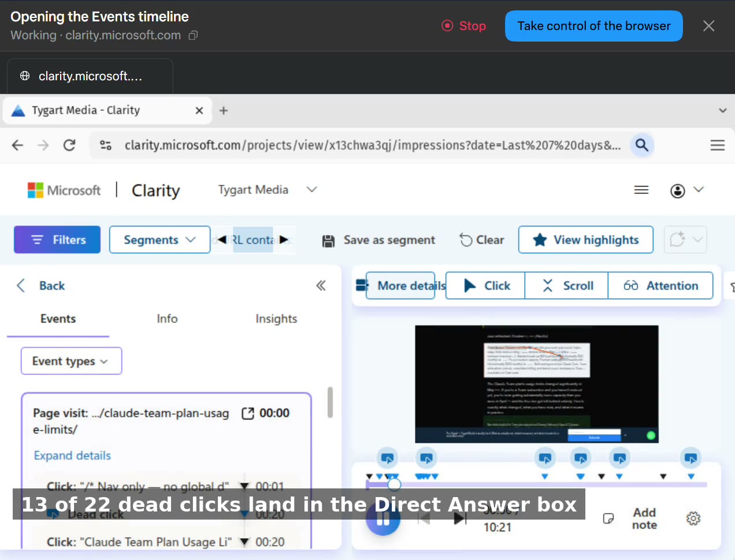
Task: Click the Clarity product name
Action: [155, 190]
